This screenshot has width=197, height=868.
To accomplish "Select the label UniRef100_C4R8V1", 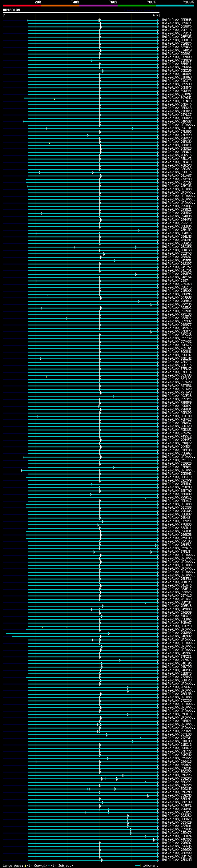I will click(x=177, y=74).
